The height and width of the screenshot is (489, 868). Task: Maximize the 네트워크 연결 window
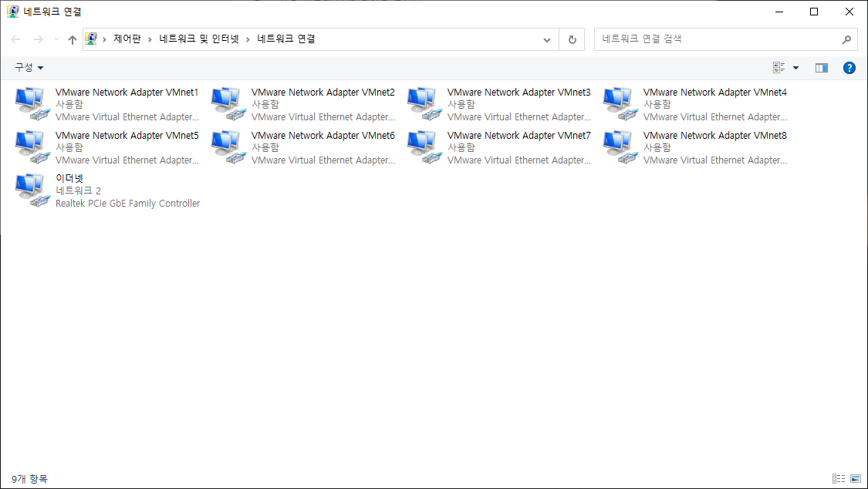click(x=814, y=12)
